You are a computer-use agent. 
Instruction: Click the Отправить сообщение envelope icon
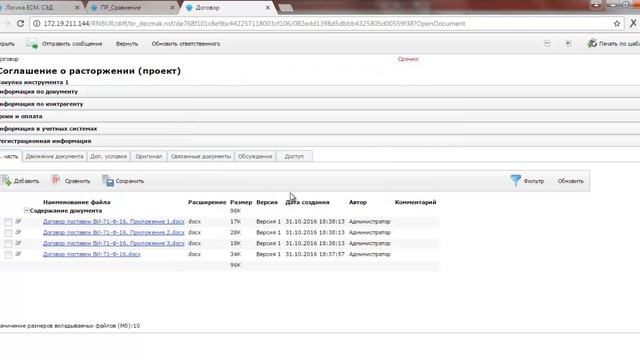coord(32,44)
